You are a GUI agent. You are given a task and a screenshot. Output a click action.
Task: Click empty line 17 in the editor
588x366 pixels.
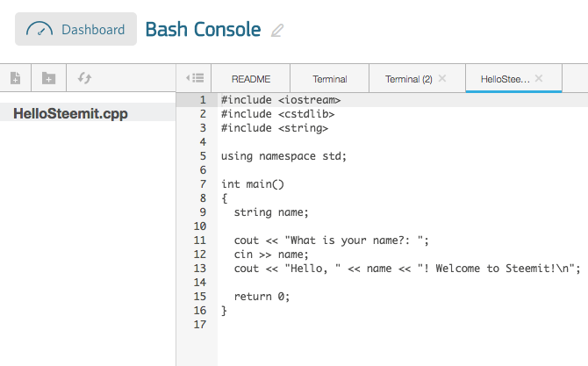click(x=351, y=325)
